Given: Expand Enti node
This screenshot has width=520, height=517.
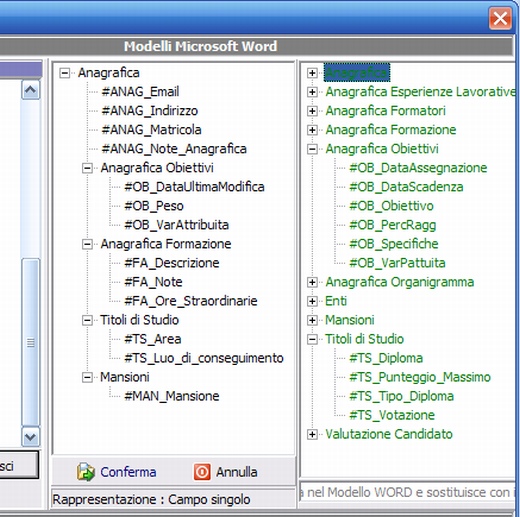Looking at the screenshot, I should tap(312, 301).
